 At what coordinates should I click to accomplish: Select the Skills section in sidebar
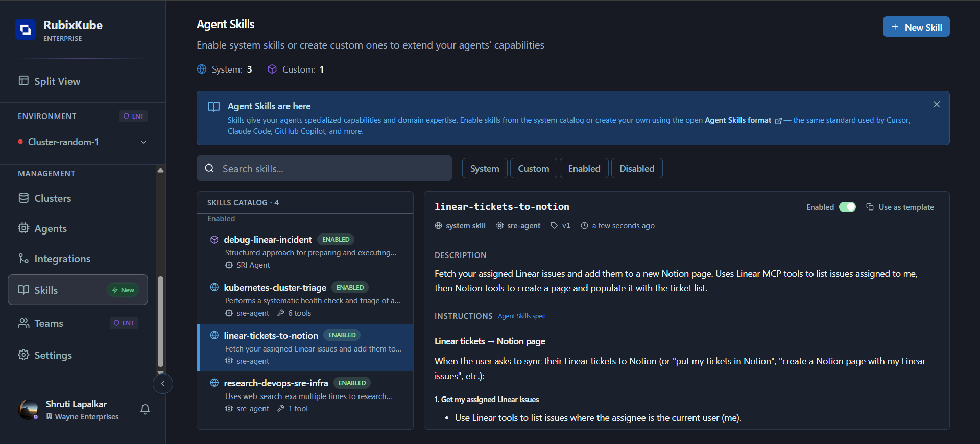pos(47,290)
